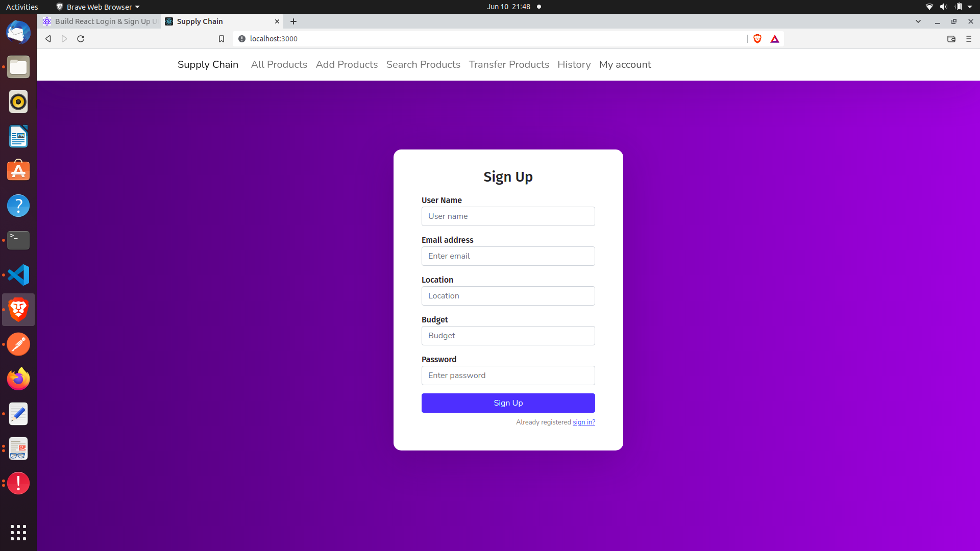Click the My Account navigation link

click(625, 65)
